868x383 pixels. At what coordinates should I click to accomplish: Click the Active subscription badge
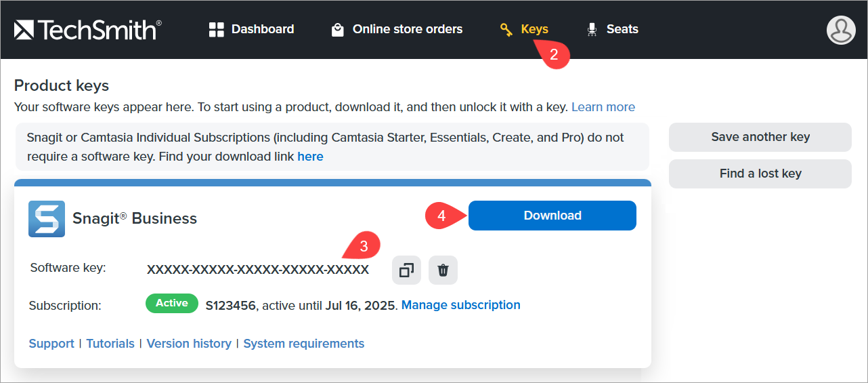point(172,304)
